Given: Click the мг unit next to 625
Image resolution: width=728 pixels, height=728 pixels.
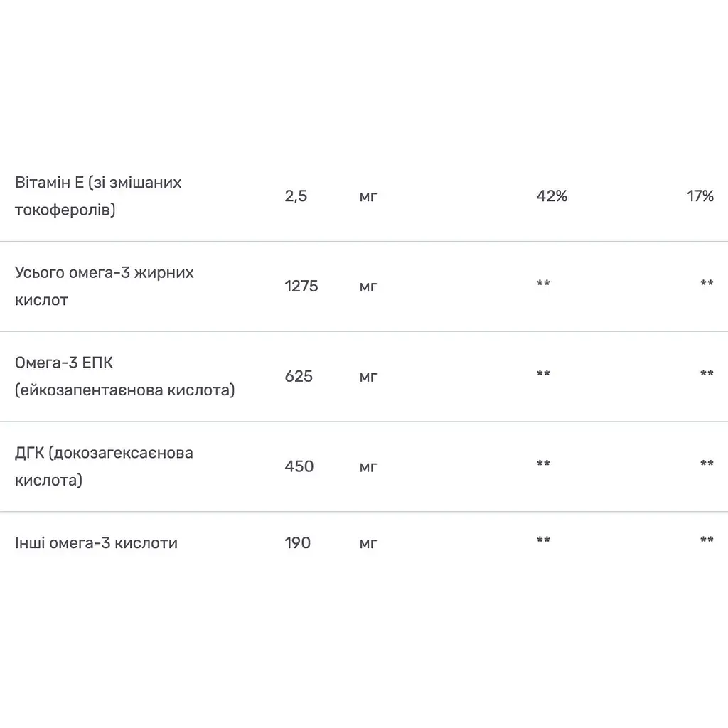Looking at the screenshot, I should pos(368,377).
